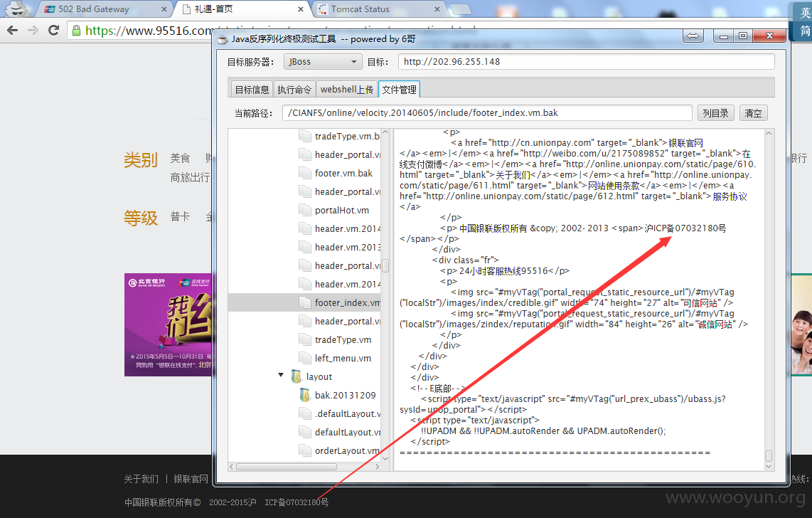Select tradeType.vm.bak file icon

pyautogui.click(x=305, y=136)
